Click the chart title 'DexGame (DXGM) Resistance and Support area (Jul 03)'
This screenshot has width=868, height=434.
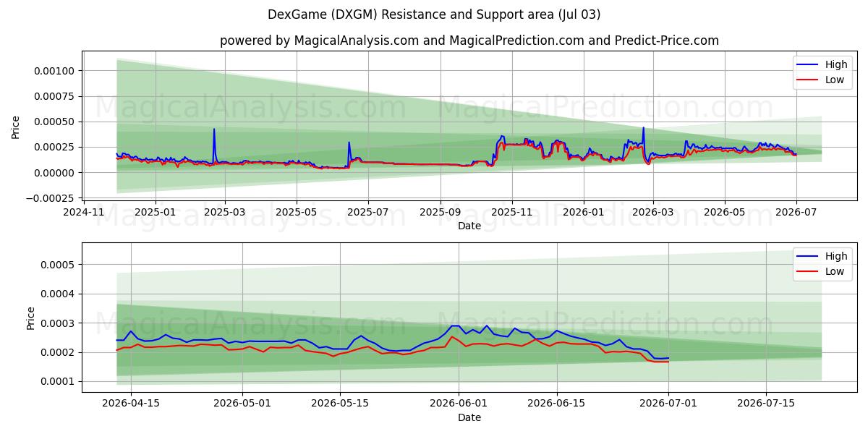tap(434, 14)
